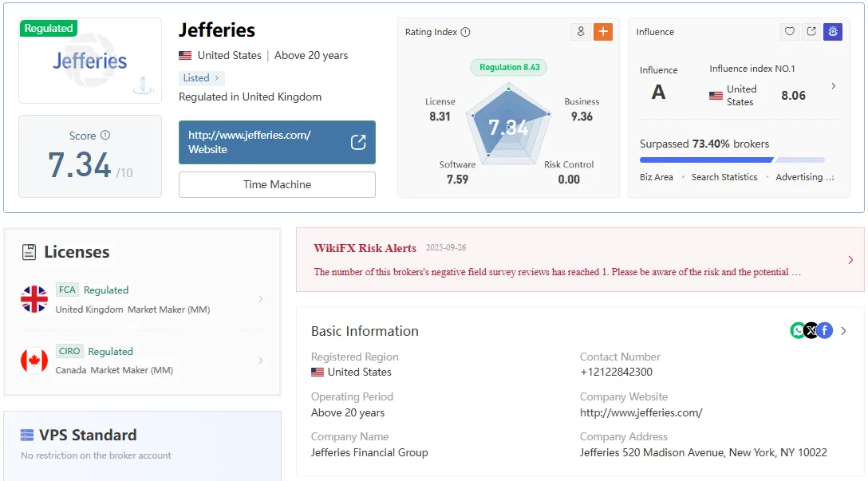868x481 pixels.
Task: Click the WhatsApp social icon
Action: (x=797, y=330)
